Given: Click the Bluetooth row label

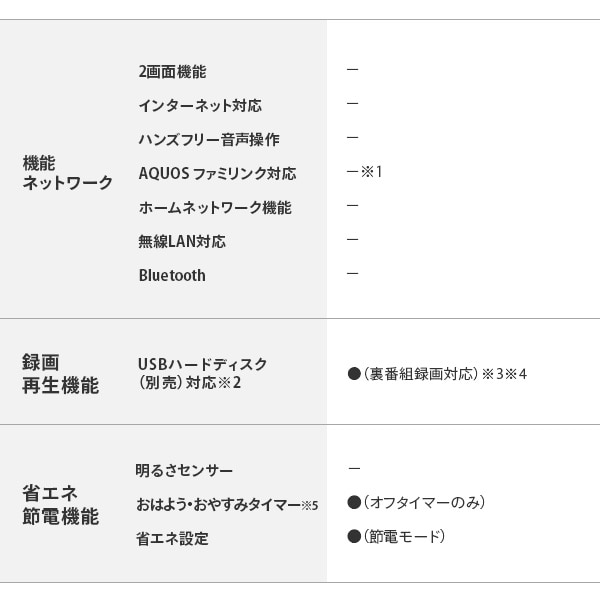Looking at the screenshot, I should pyautogui.click(x=172, y=275).
